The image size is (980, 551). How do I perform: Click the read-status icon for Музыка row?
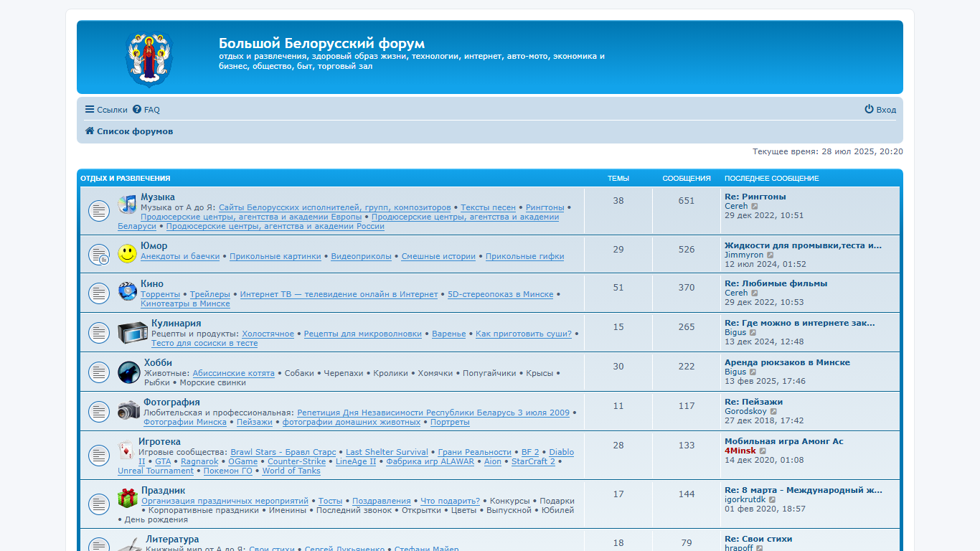click(98, 211)
